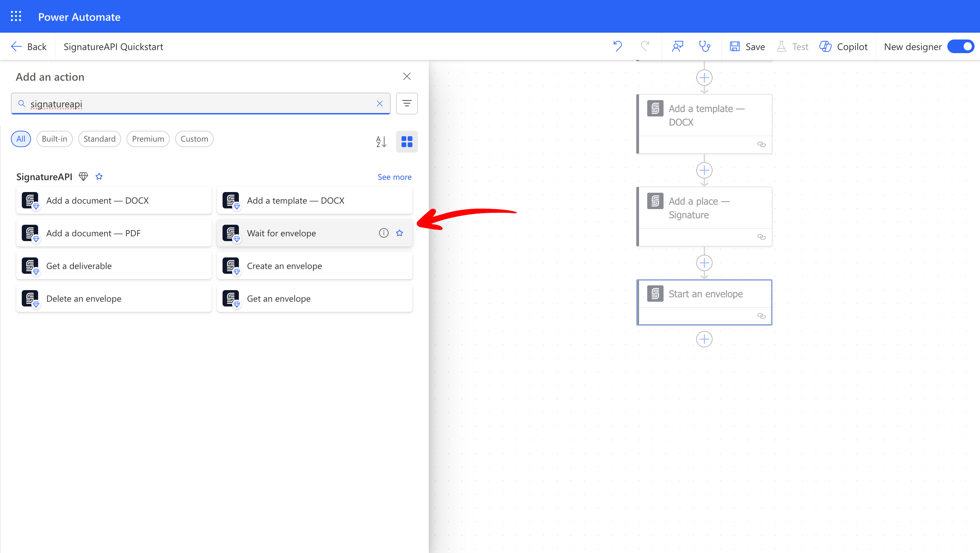Sort actions alphabetically with A-Z icon
980x553 pixels.
(x=381, y=142)
